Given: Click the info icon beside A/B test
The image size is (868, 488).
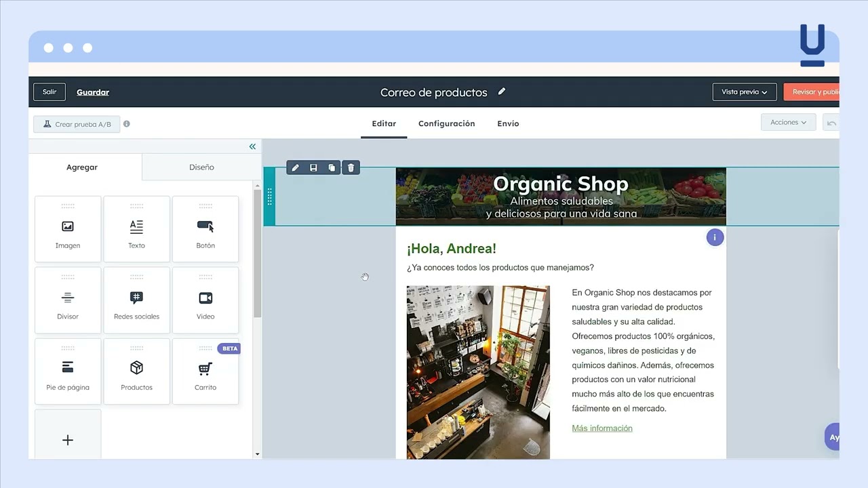Looking at the screenshot, I should pos(127,124).
